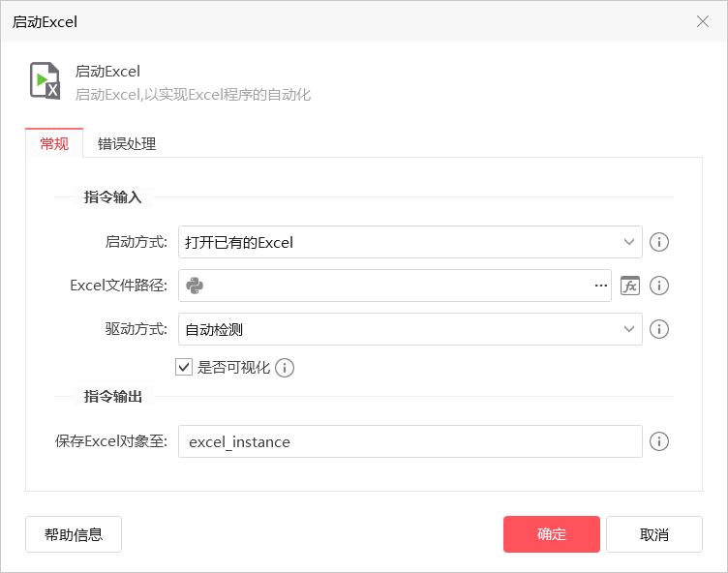This screenshot has height=573, width=728.
Task: Click the info icon beside 启动方式
Action: (659, 242)
